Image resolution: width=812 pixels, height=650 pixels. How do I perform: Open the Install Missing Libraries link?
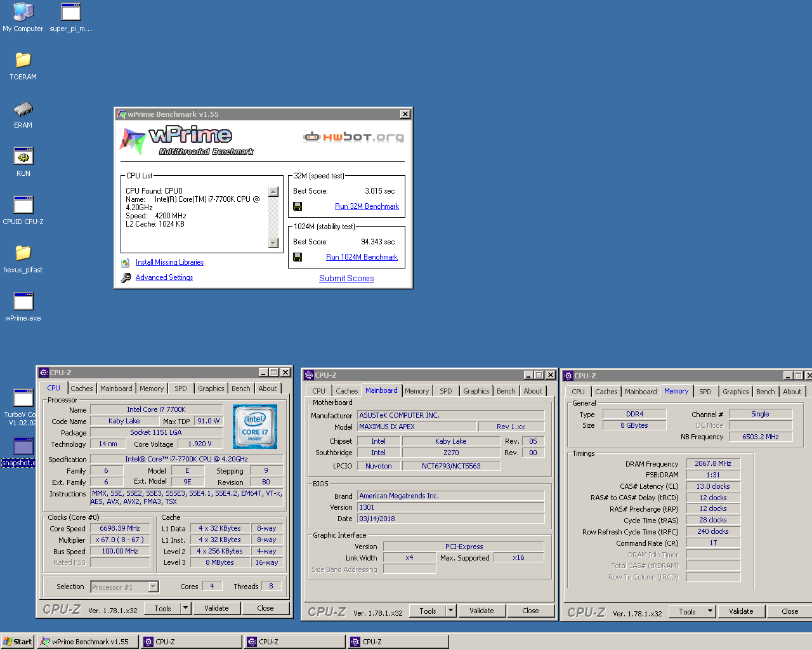pos(169,262)
